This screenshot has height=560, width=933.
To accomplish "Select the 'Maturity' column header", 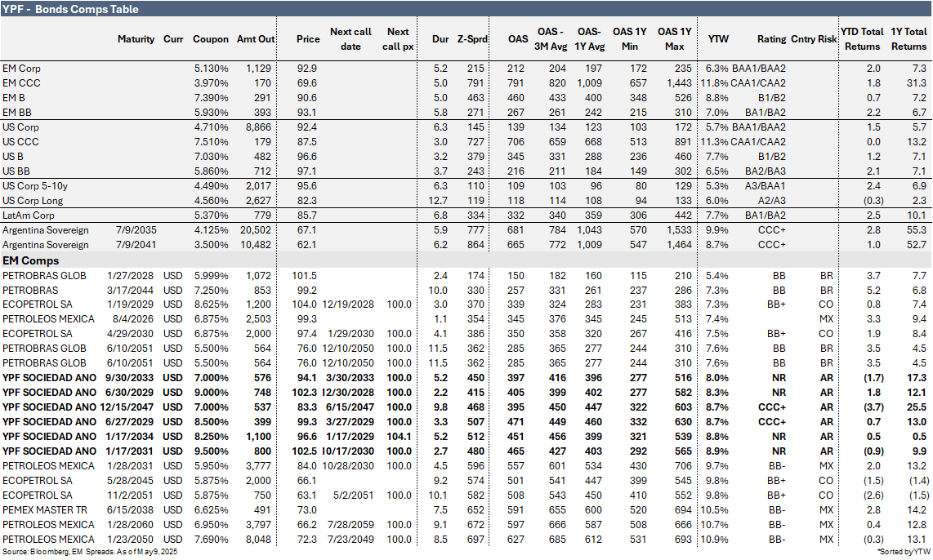I will pos(136,38).
